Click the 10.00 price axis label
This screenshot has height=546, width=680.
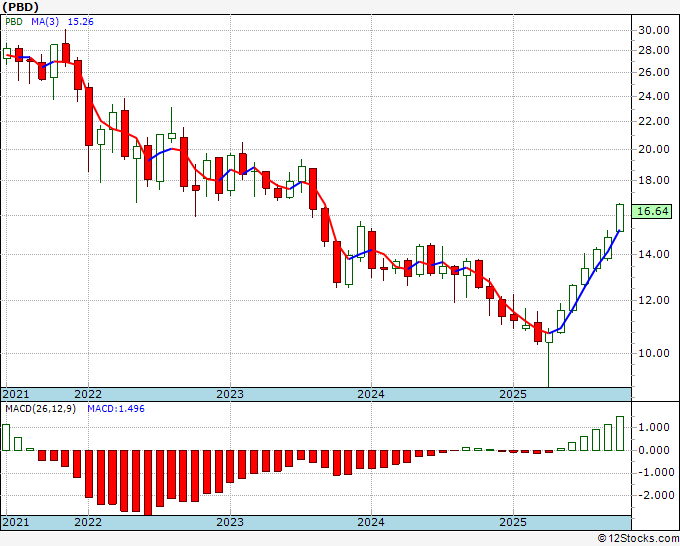click(654, 353)
